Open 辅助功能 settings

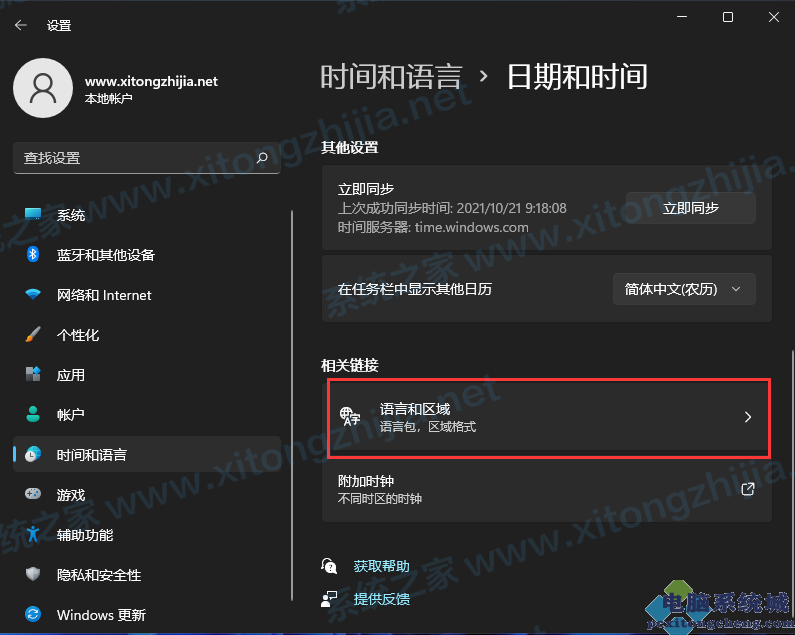point(147,535)
